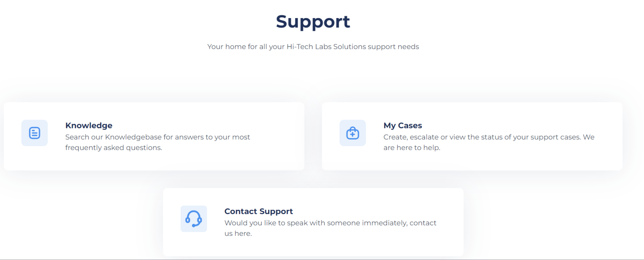Click blank bottom area of My Cases card

pos(470,162)
